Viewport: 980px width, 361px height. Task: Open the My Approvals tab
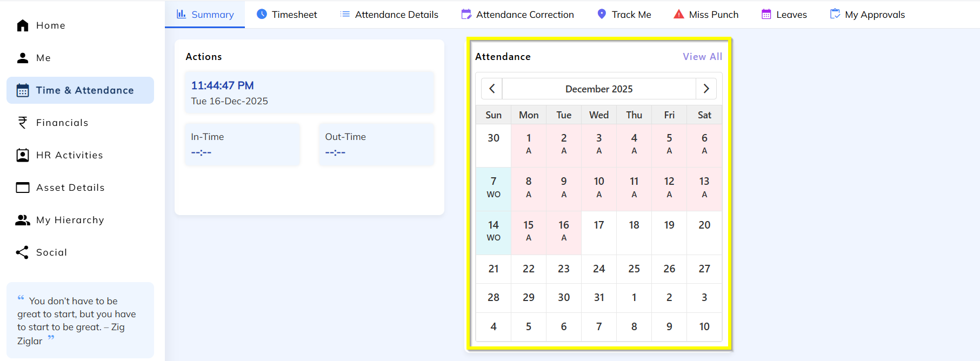pos(867,15)
